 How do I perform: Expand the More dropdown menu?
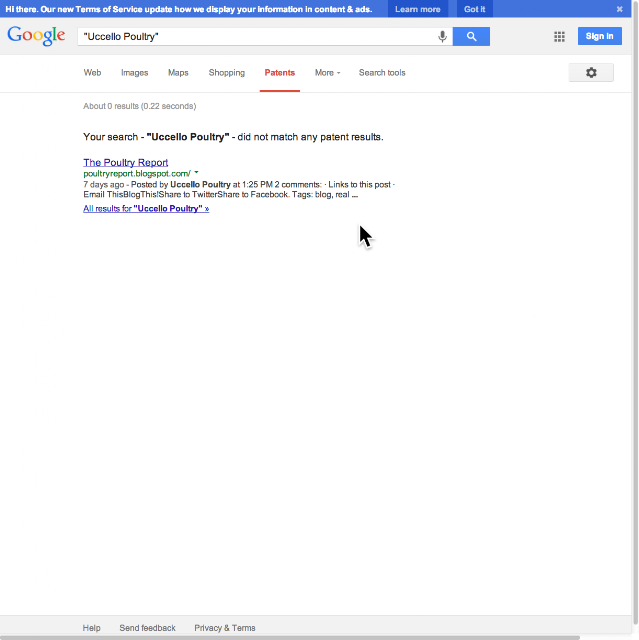coord(327,73)
